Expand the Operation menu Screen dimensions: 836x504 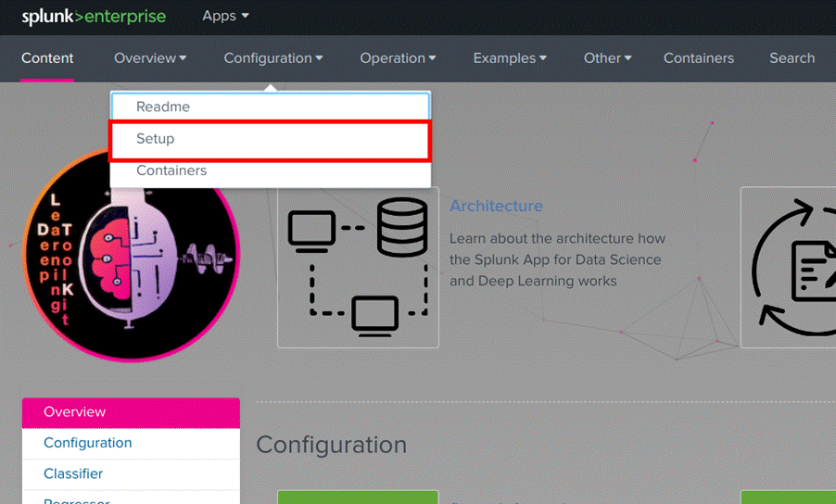click(398, 57)
